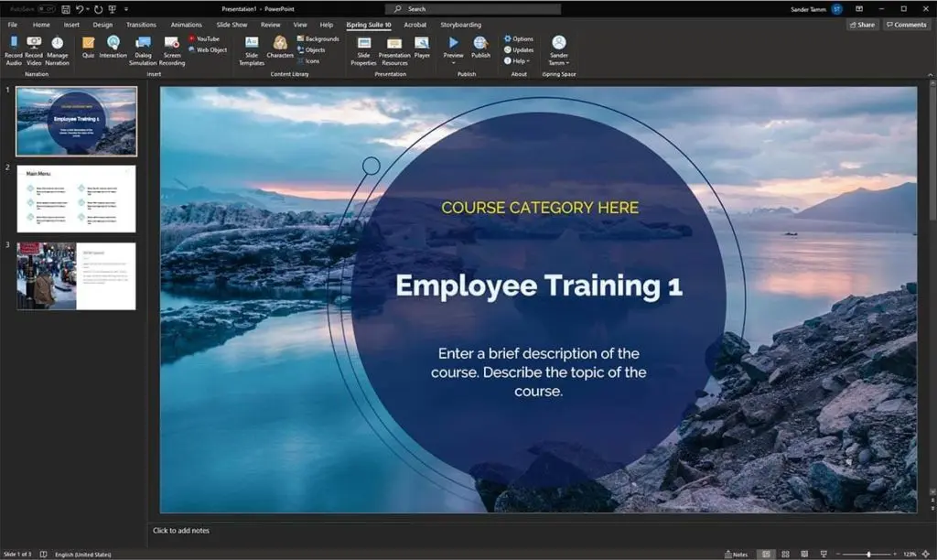Switch to Slide Sorter view
This screenshot has height=560, width=937.
[x=785, y=554]
